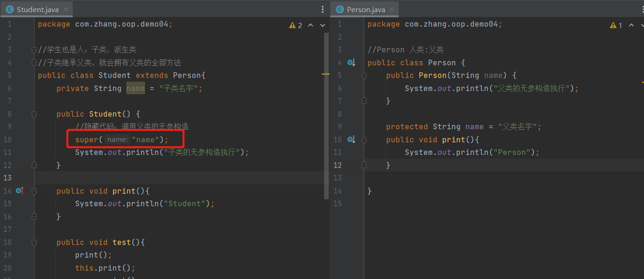The width and height of the screenshot is (644, 279).
Task: Open the editor tab options three-dot menu
Action: click(323, 9)
